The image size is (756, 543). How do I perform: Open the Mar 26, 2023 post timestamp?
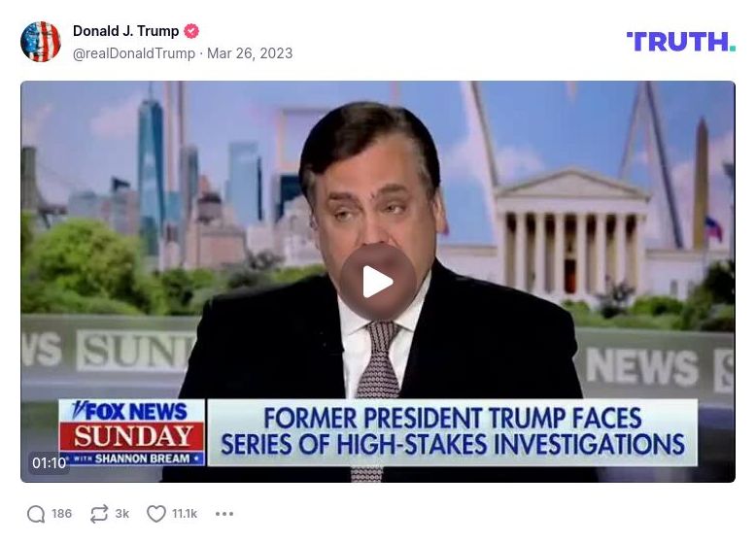250,53
